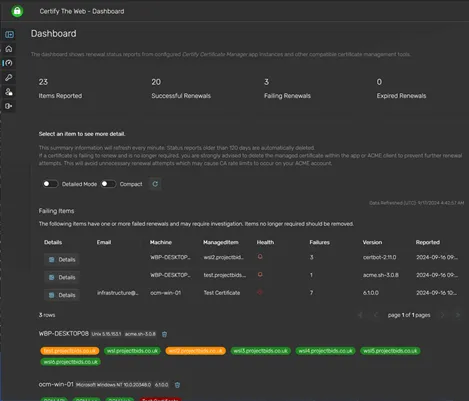Select the wsl4.projectbids.co.uk tag
The width and height of the screenshot is (469, 401).
click(x=325, y=351)
